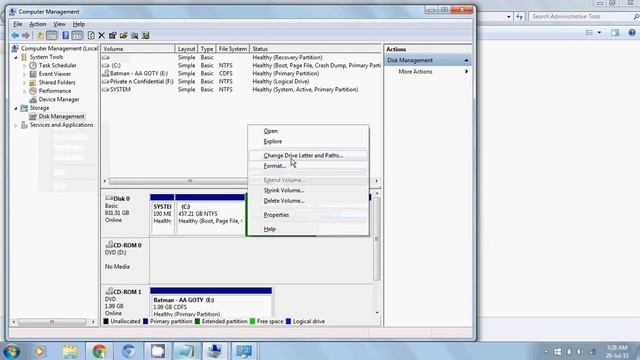640x360 pixels.
Task: Collapse the System Tools tree node
Action: point(16,58)
